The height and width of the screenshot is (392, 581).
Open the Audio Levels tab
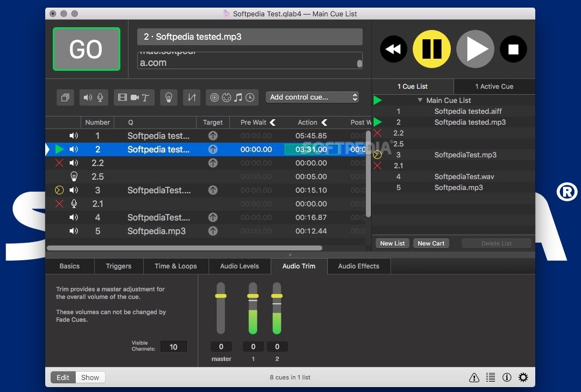pos(240,266)
